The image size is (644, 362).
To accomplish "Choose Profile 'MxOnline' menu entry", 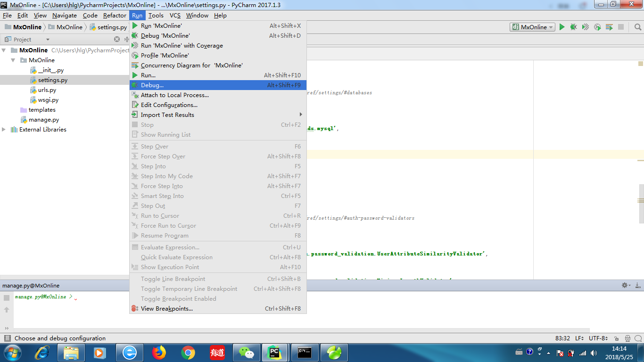I will click(x=218, y=56).
